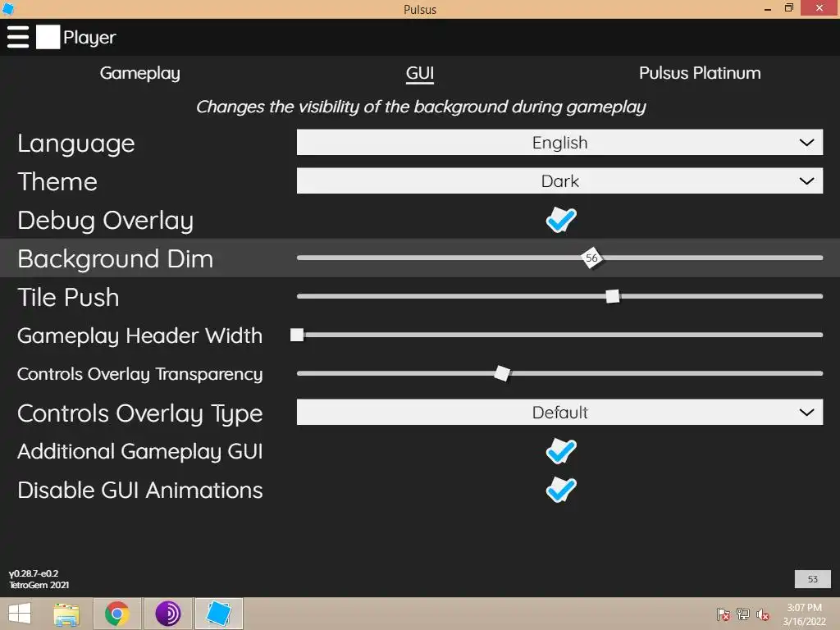
Task: Minimize the Pulsus window
Action: point(768,9)
